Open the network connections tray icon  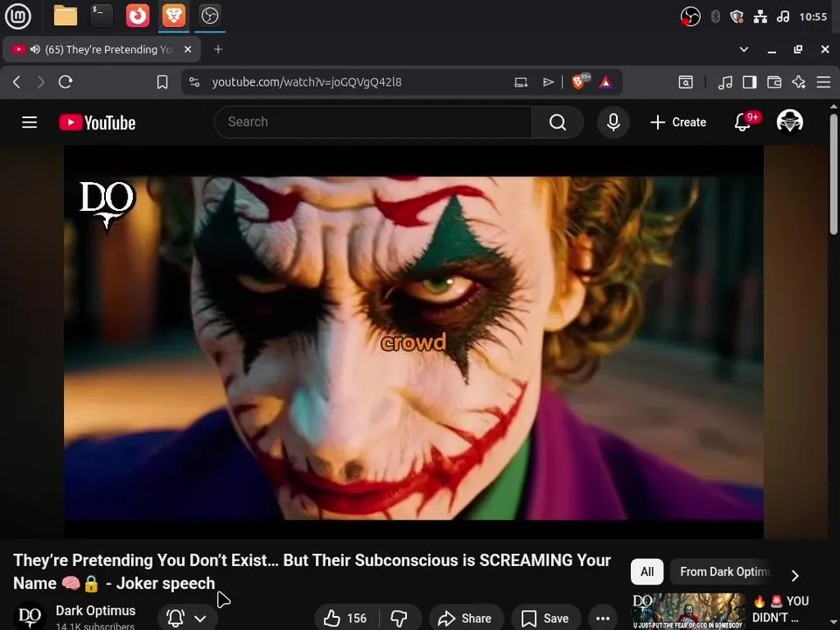760,17
